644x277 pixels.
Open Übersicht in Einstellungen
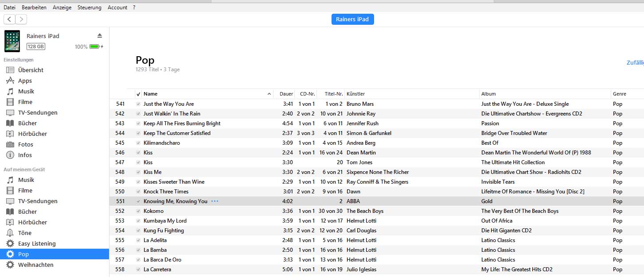[x=31, y=70]
